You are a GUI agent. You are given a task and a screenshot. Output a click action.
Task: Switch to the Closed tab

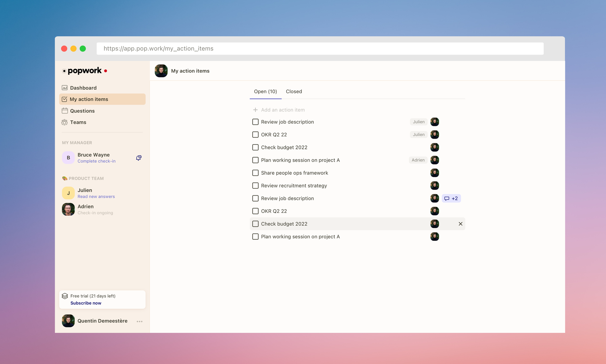point(294,91)
